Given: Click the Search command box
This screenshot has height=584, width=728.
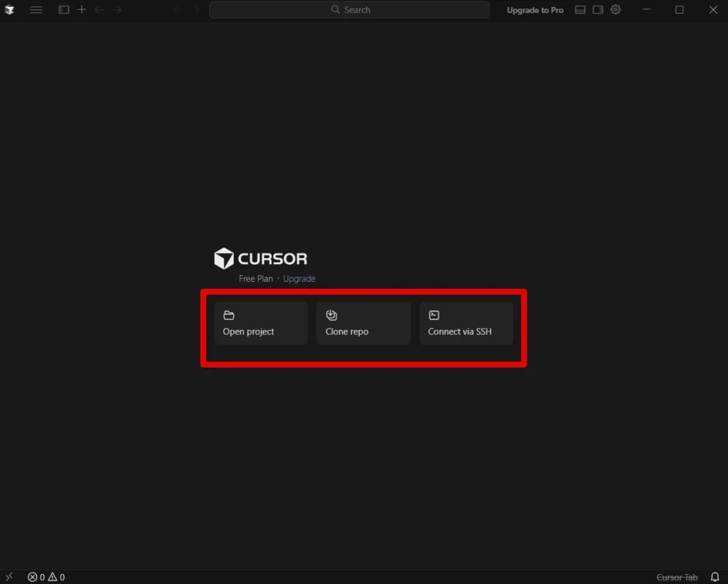Looking at the screenshot, I should pyautogui.click(x=349, y=10).
